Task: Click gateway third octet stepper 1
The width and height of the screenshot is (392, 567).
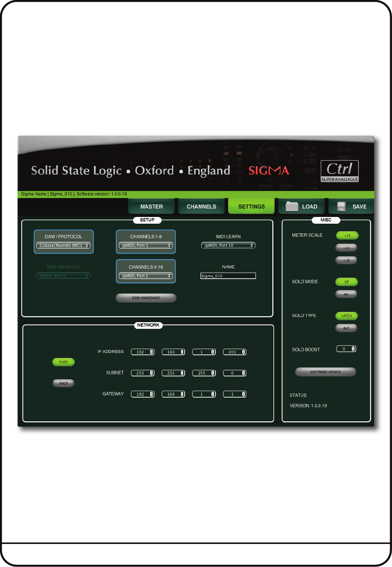Action: 204,394
